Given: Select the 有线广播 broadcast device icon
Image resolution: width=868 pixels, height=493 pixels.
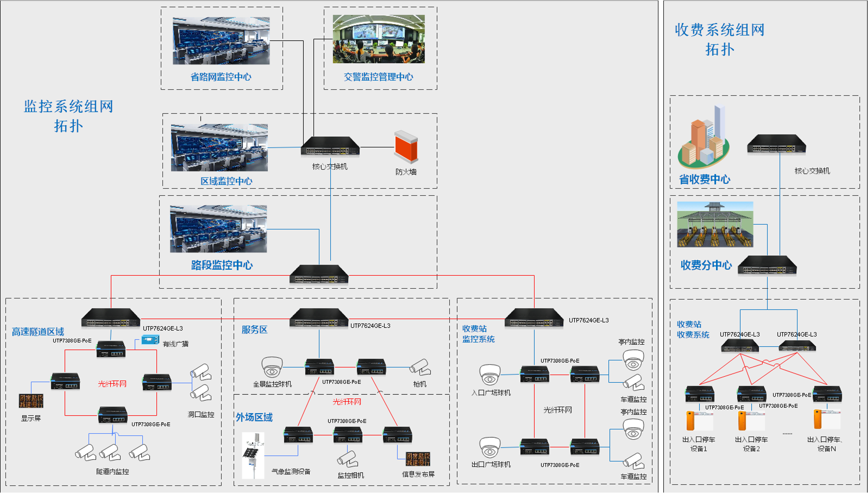Looking at the screenshot, I should (150, 340).
